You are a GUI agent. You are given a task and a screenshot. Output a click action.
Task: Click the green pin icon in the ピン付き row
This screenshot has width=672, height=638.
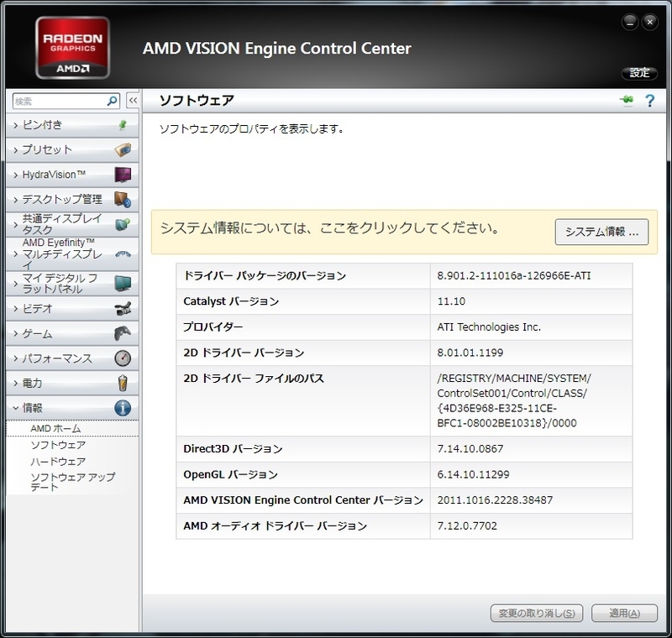point(123,125)
